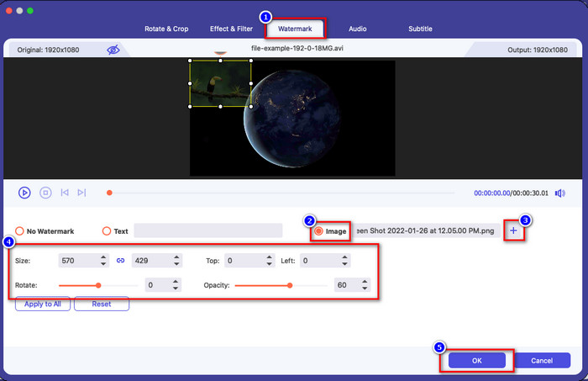Click the Size width stepper arrows

pos(103,262)
